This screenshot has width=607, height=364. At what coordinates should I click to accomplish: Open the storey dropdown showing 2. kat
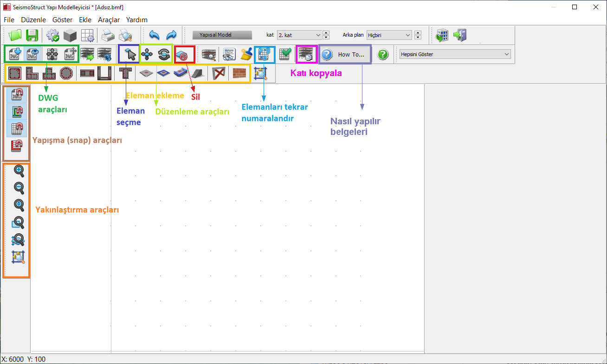click(x=299, y=35)
